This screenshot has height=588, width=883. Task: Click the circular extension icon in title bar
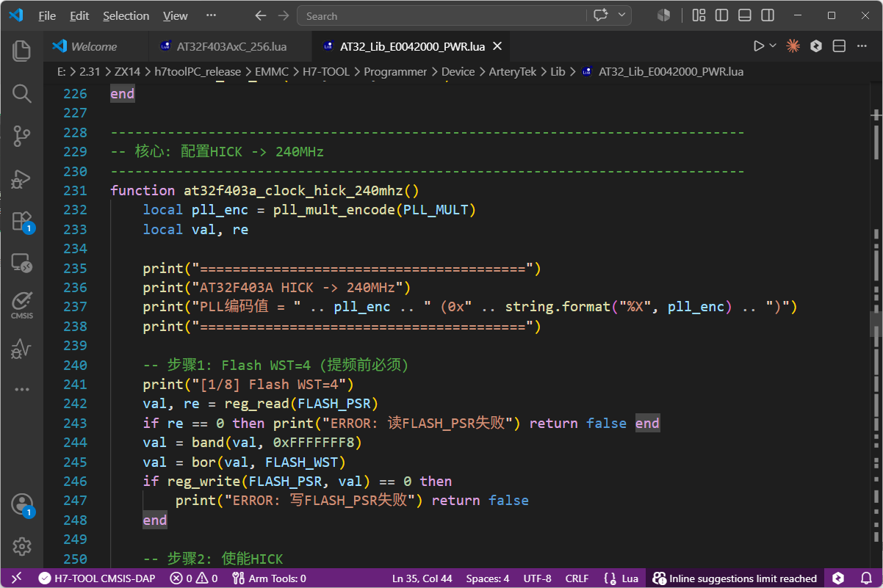pyautogui.click(x=663, y=15)
